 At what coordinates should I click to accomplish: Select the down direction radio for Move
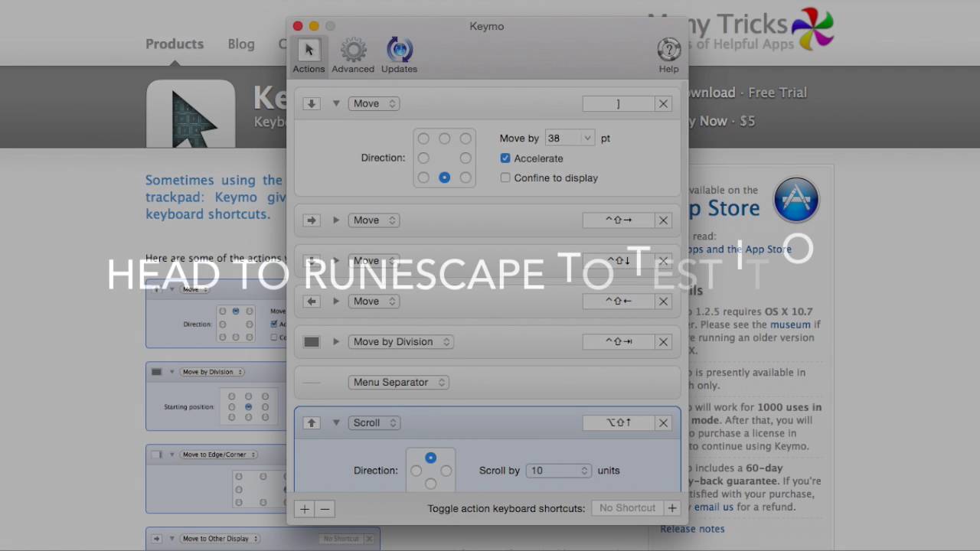pyautogui.click(x=445, y=178)
